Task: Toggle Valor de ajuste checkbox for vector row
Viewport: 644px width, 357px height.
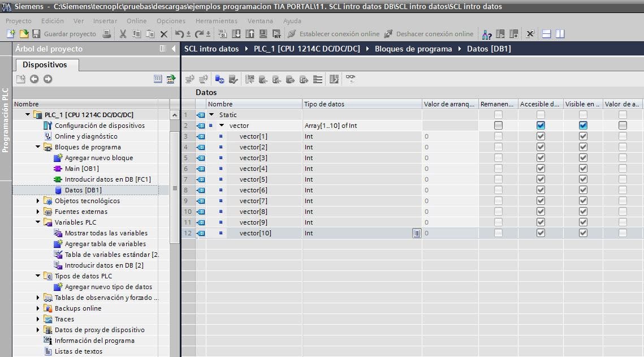Action: tap(623, 125)
